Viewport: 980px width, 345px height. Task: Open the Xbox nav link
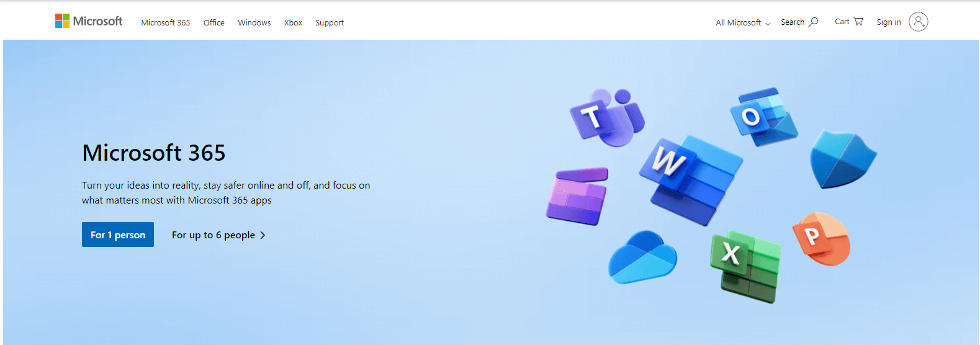293,22
